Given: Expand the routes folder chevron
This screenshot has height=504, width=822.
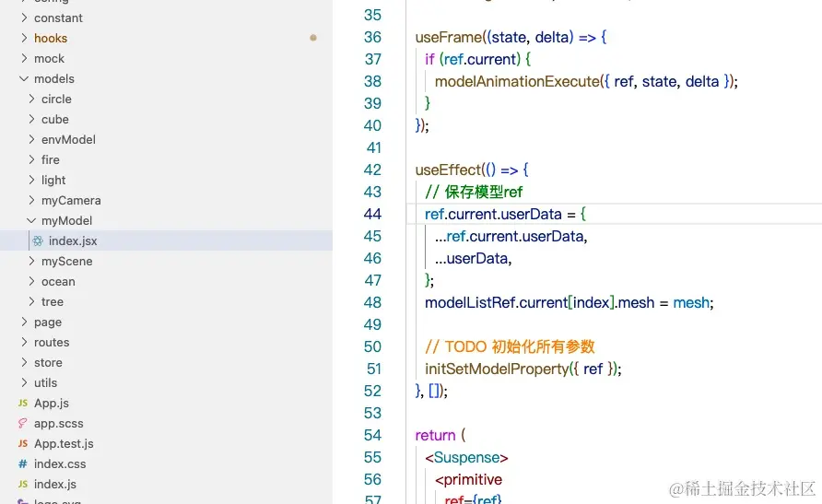Looking at the screenshot, I should point(24,342).
